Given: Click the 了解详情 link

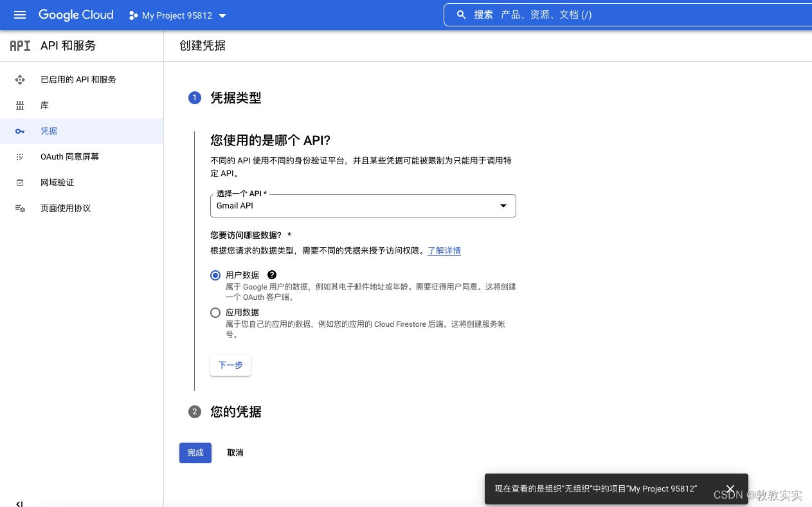Looking at the screenshot, I should (444, 251).
